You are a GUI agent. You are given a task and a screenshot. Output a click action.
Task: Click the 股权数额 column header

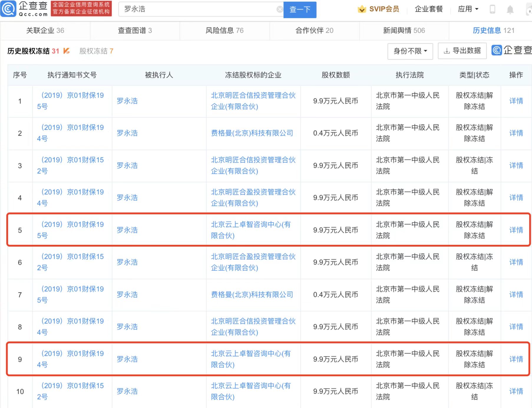[x=336, y=75]
